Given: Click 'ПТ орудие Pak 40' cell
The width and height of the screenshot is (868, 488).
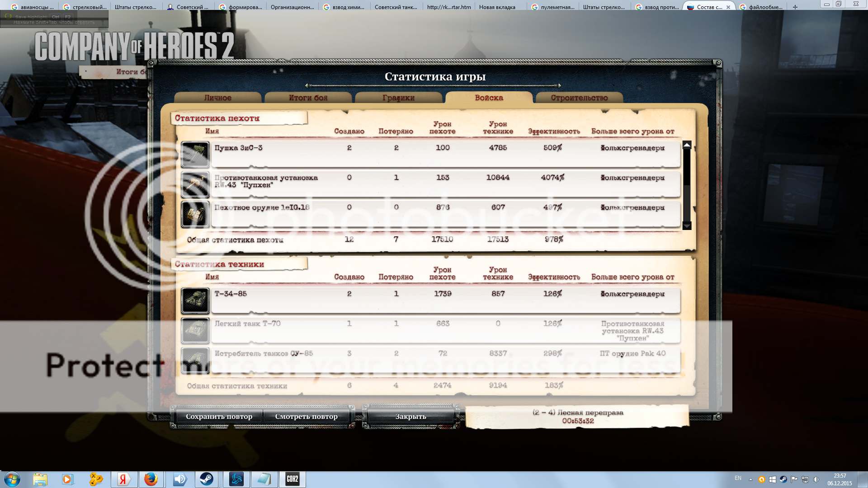Looking at the screenshot, I should [x=632, y=353].
